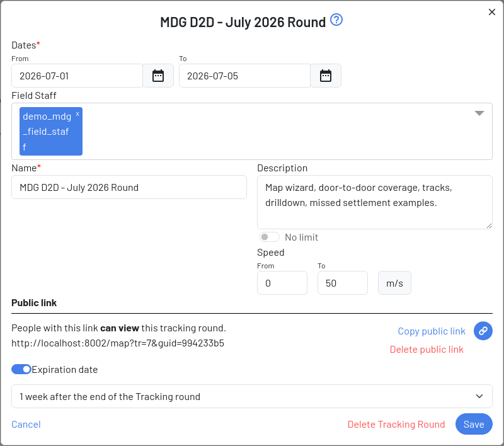Remove demo_mdg_field_staff tag from Field Staff
Viewport: 504px width, 446px height.
[x=77, y=114]
